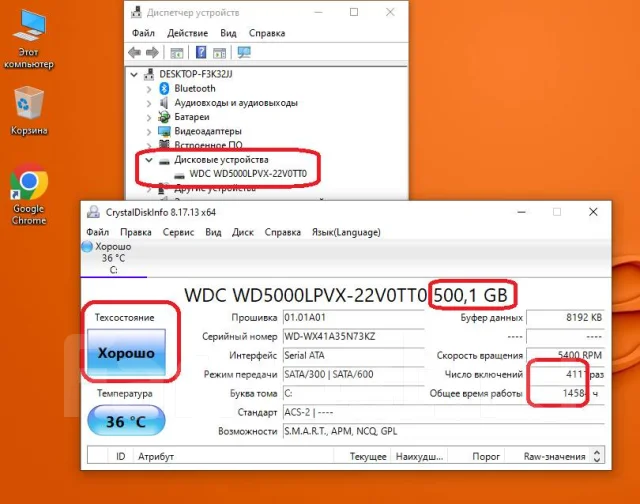Click the Аудиовходы speaker icon in device tree
Image resolution: width=640 pixels, height=504 pixels.
pos(164,103)
